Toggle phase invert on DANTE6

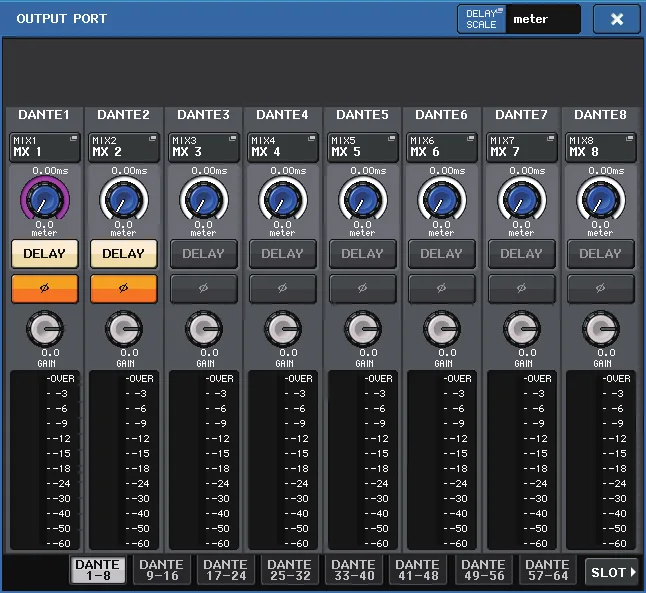click(x=442, y=289)
